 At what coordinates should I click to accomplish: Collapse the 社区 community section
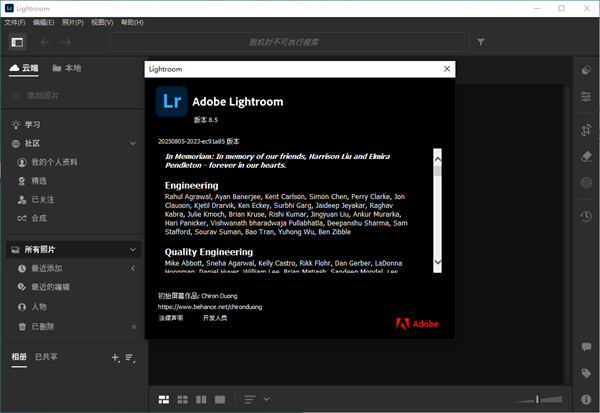coord(133,144)
